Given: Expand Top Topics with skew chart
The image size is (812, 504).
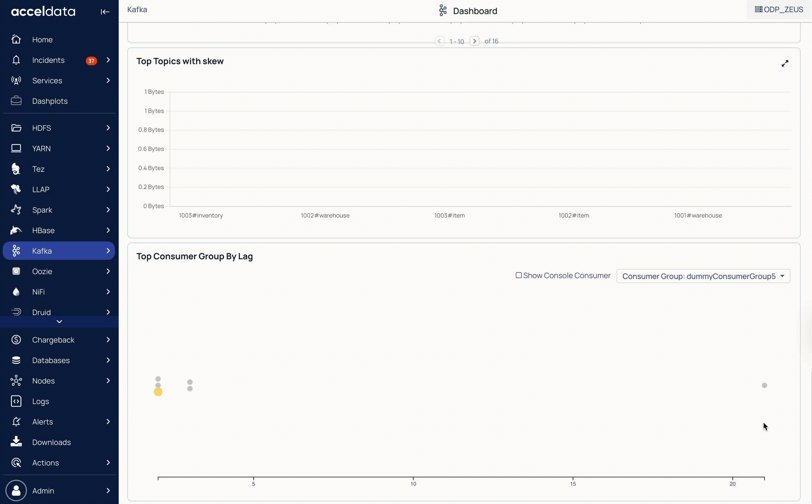Looking at the screenshot, I should [785, 63].
